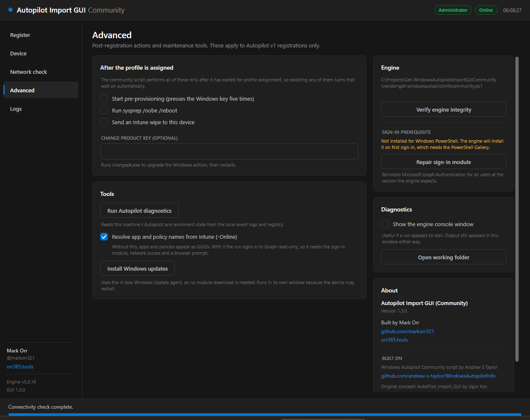This screenshot has height=420, width=530.
Task: Click the Change product key input field
Action: coord(229,151)
